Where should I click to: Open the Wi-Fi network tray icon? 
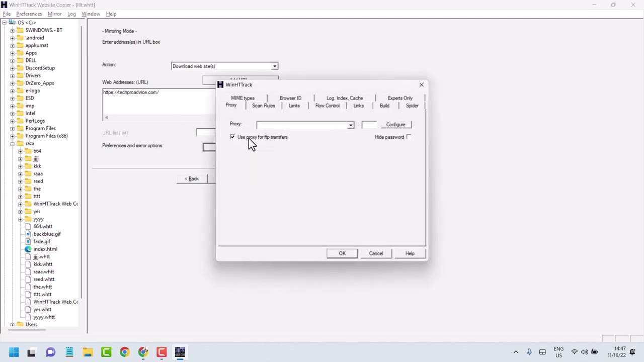tap(574, 352)
